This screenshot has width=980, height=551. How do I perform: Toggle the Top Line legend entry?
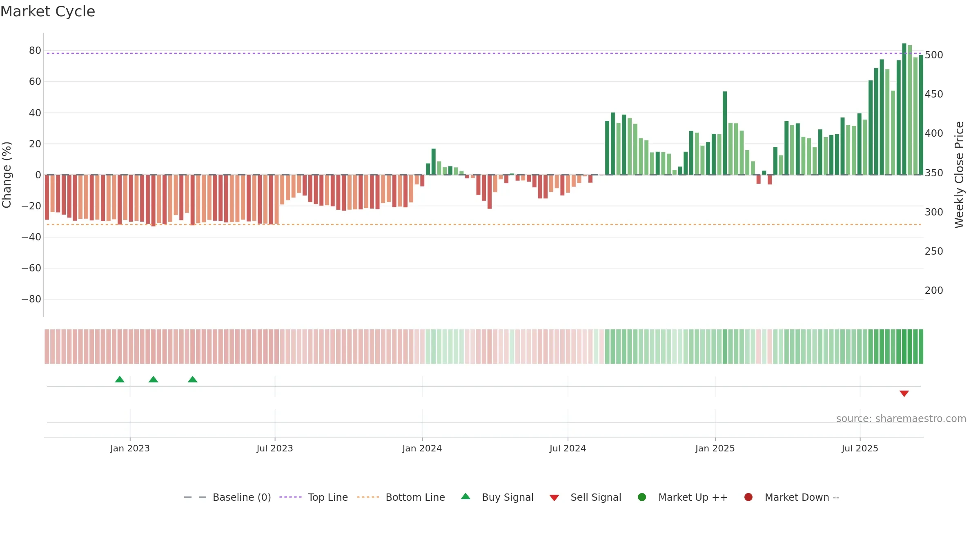314,497
